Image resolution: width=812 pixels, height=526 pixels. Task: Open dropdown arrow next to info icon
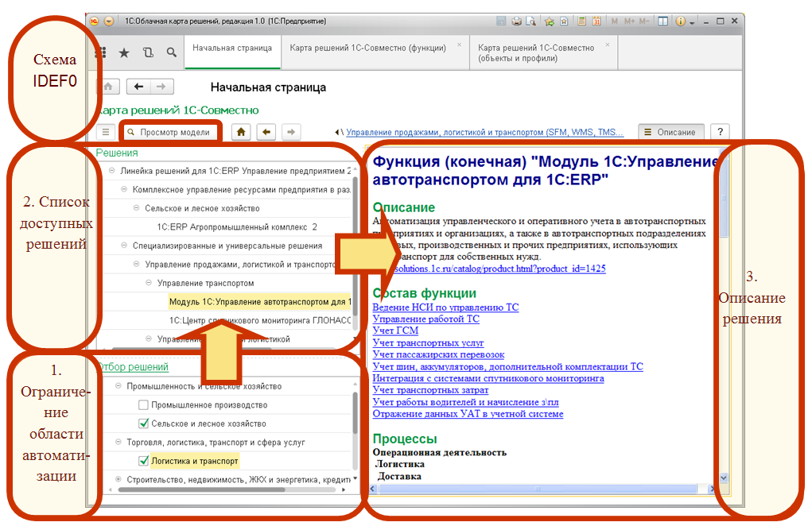tap(692, 22)
